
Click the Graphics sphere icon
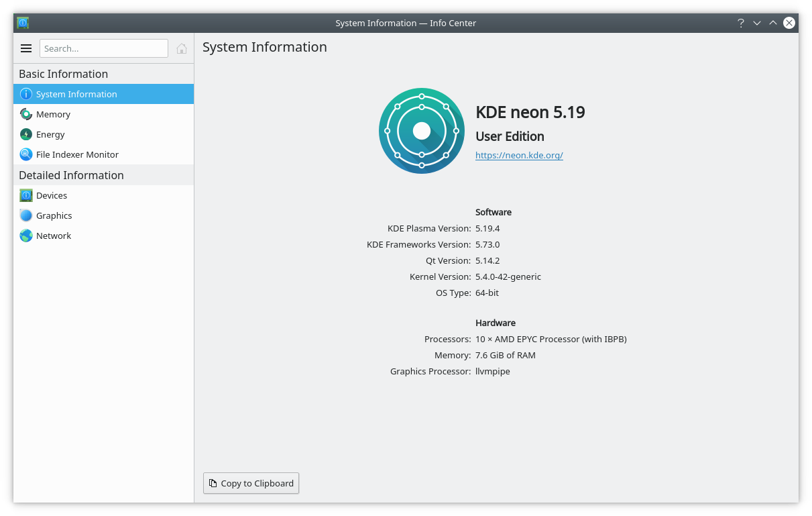tap(26, 215)
